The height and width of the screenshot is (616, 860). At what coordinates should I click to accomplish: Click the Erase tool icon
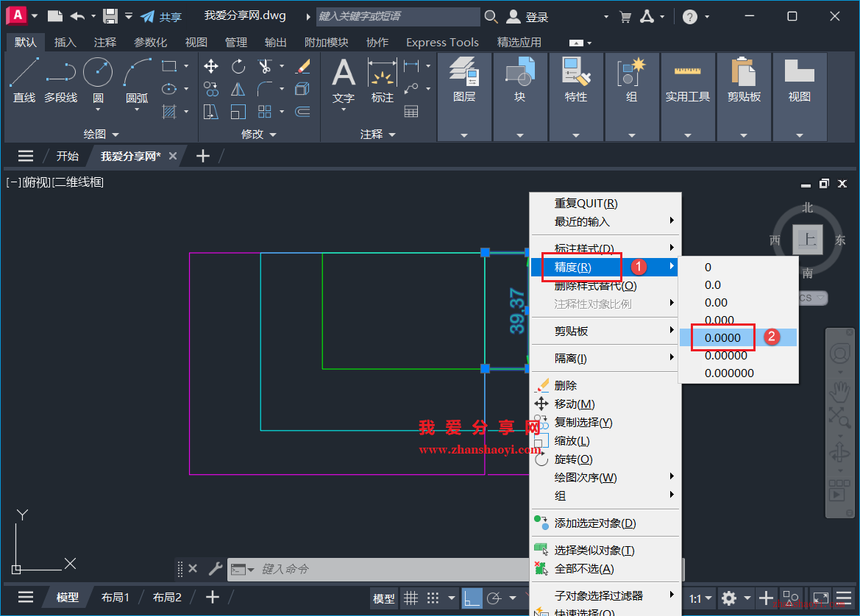coord(303,66)
